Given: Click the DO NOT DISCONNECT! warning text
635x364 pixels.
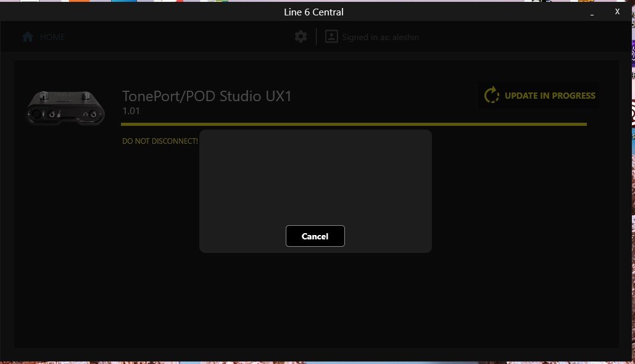Looking at the screenshot, I should pos(160,141).
